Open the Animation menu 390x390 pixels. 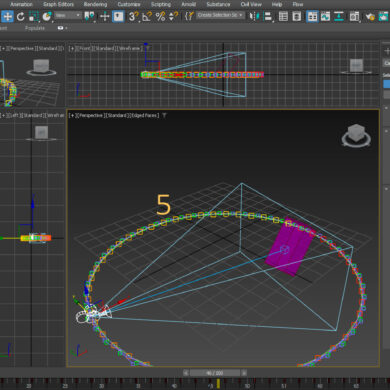[x=21, y=4]
